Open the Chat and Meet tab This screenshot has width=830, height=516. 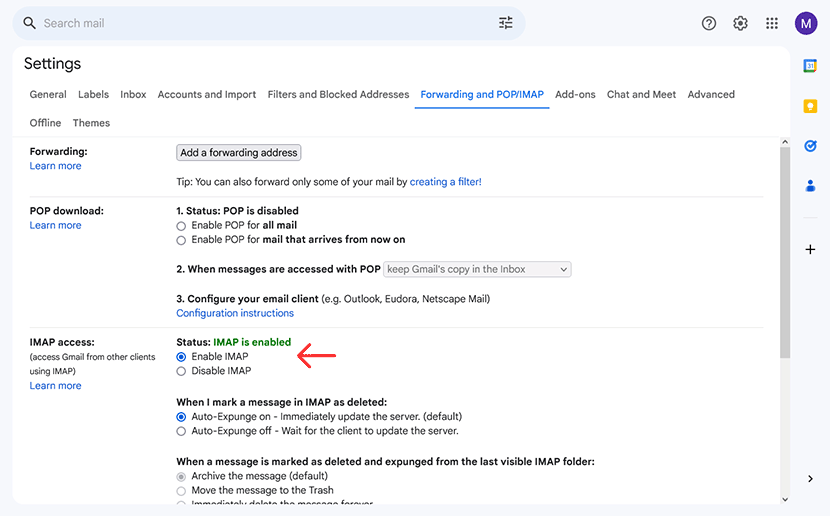pos(641,94)
